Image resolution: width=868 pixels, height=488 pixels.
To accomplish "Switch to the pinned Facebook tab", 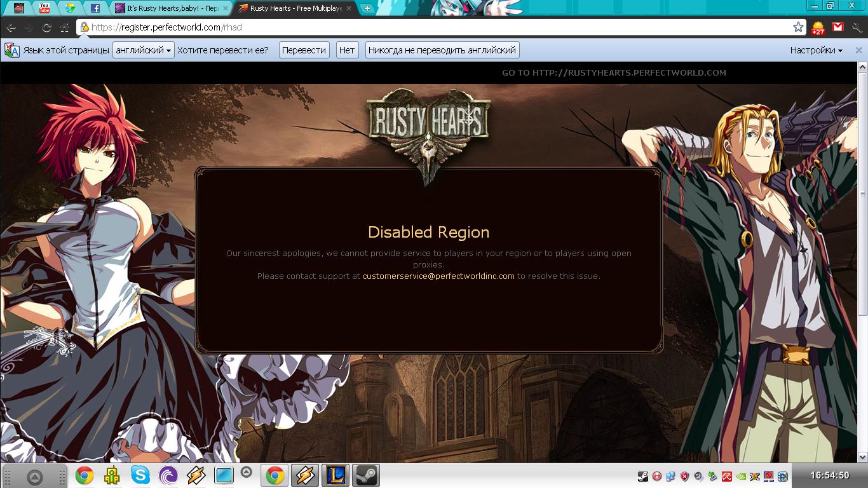I will coord(95,8).
